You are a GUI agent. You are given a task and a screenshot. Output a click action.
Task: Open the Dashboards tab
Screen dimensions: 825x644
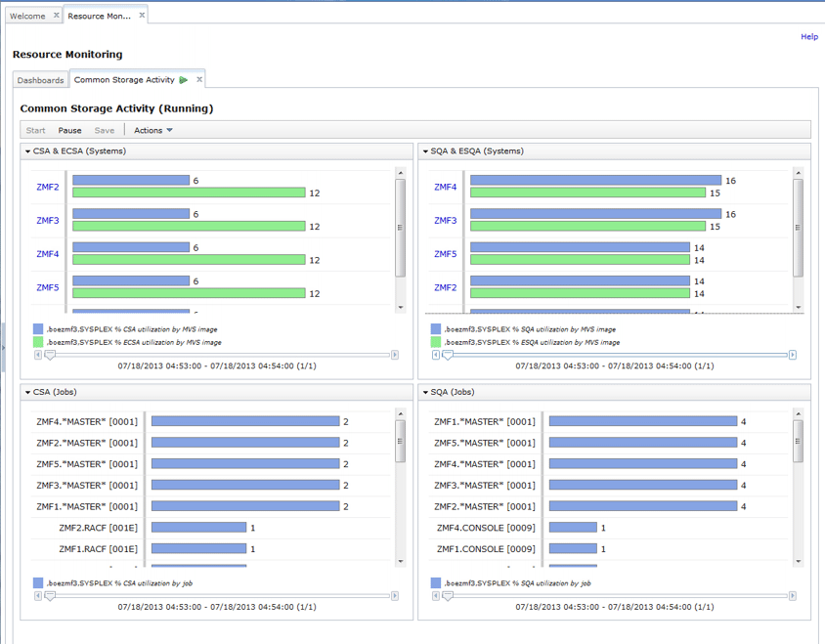click(40, 80)
